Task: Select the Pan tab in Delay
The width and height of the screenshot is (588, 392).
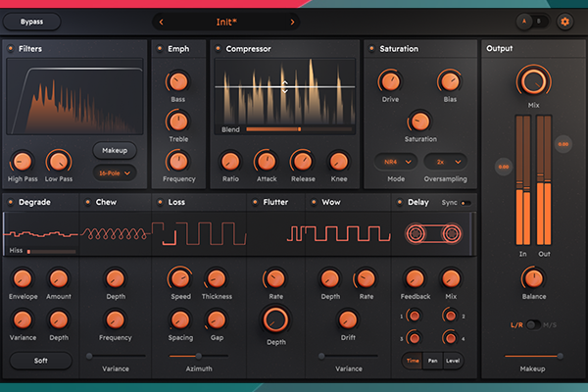Action: [431, 362]
